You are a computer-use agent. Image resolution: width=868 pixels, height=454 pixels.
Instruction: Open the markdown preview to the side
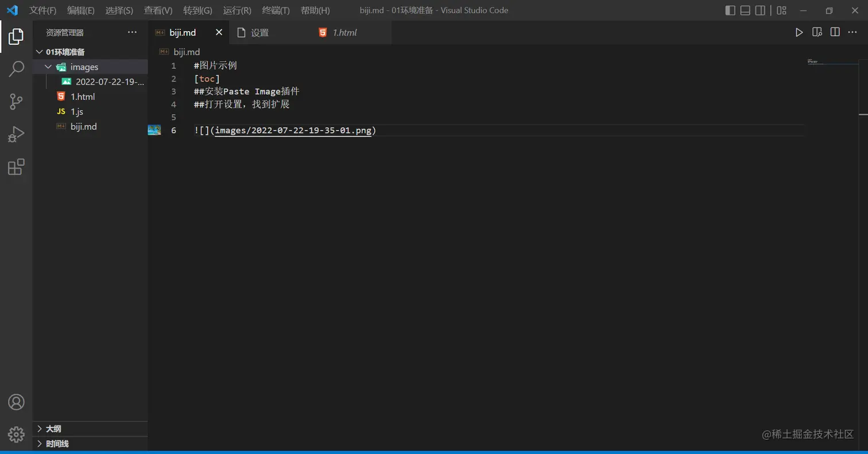pos(817,33)
